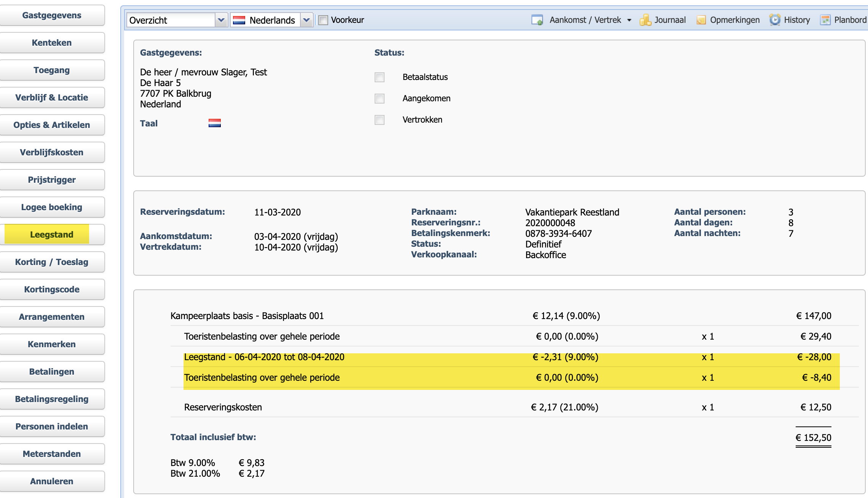
Task: Toggle the Vertrokken checkbox
Action: [380, 120]
